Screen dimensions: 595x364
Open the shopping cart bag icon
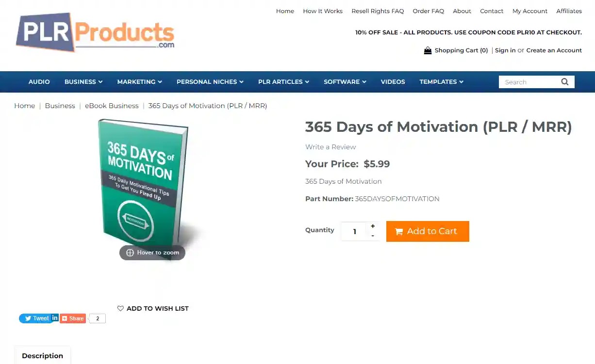point(428,50)
